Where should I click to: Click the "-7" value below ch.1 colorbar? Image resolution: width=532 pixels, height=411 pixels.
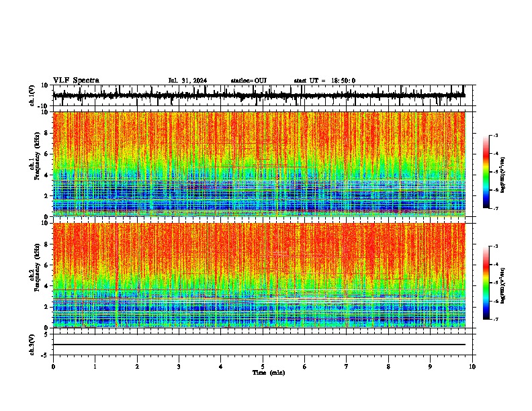(495, 208)
